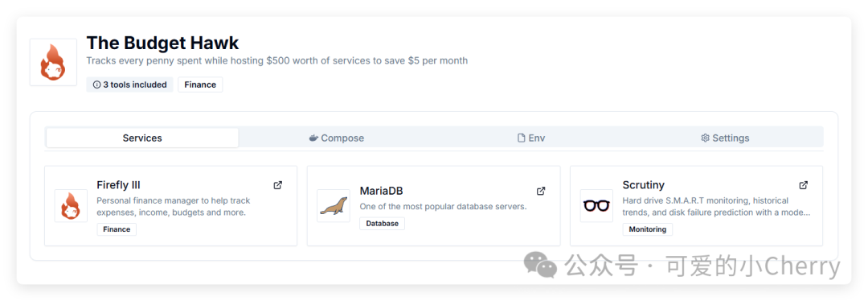Screen dimensions: 868x301
Task: Select the MariaDB service title
Action: point(382,191)
